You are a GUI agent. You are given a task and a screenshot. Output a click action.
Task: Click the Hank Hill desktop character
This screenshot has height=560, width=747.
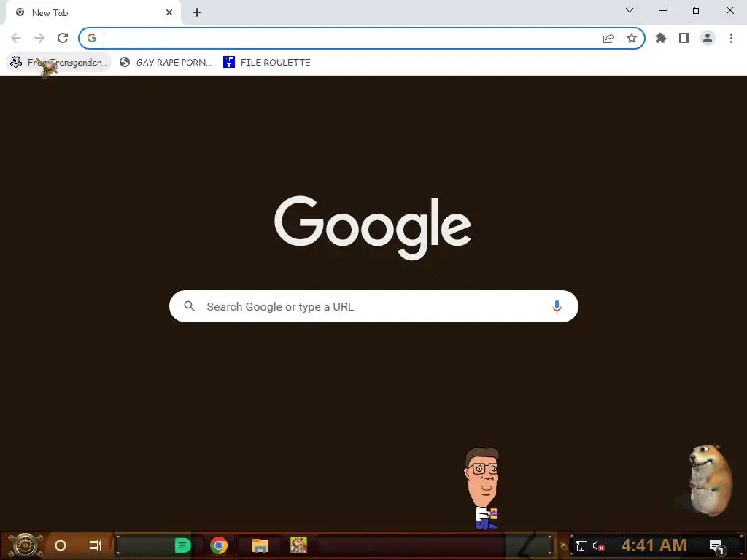point(483,488)
